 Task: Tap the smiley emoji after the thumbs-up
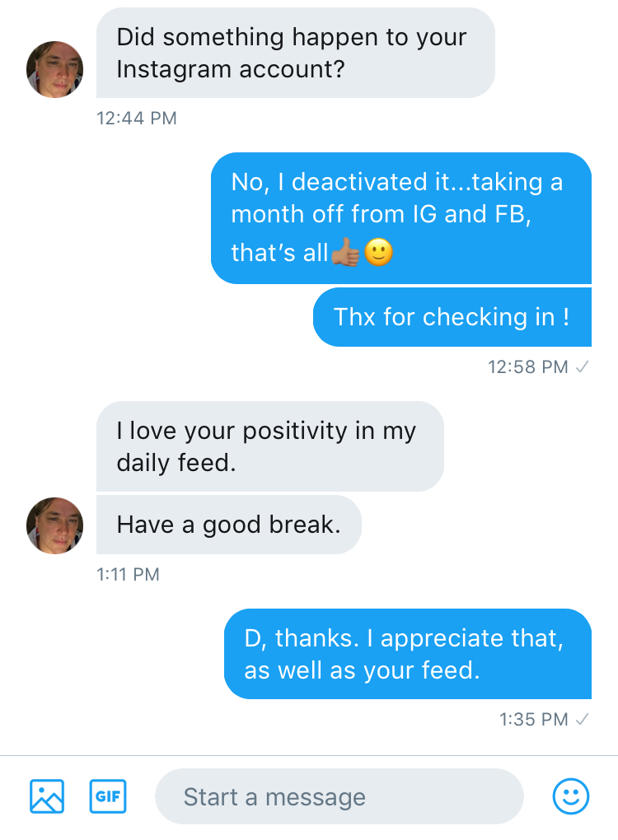coord(378,253)
